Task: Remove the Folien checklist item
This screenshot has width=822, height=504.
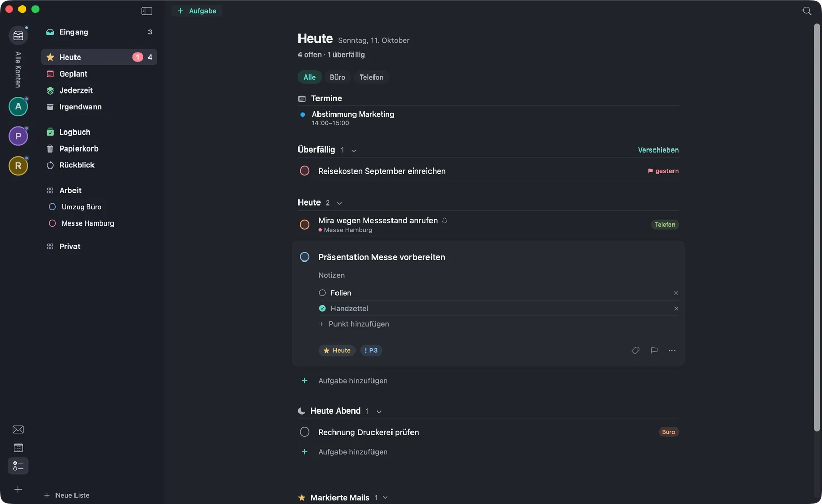Action: [676, 293]
